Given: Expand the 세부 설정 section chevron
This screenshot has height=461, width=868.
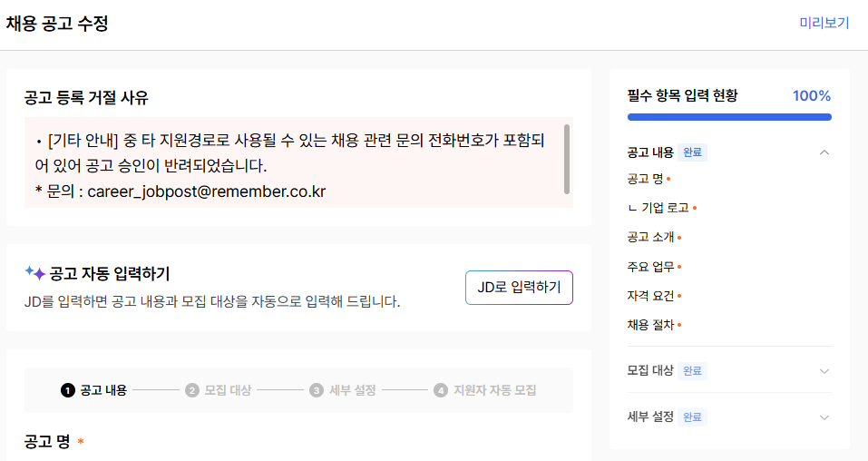Looking at the screenshot, I should pyautogui.click(x=824, y=417).
